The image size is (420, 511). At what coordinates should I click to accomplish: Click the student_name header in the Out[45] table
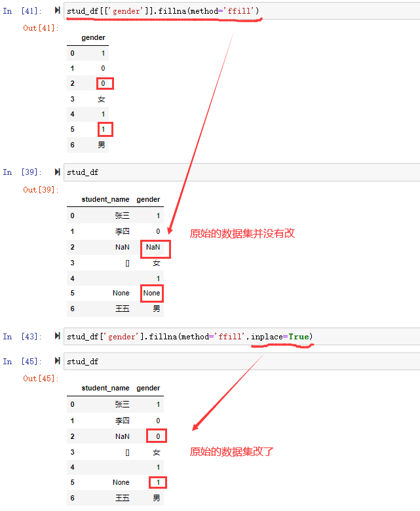tap(105, 388)
